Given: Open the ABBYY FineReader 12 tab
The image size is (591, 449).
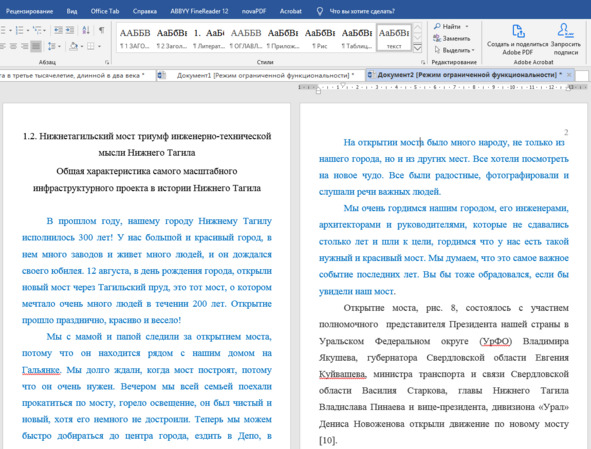Looking at the screenshot, I should pyautogui.click(x=199, y=11).
